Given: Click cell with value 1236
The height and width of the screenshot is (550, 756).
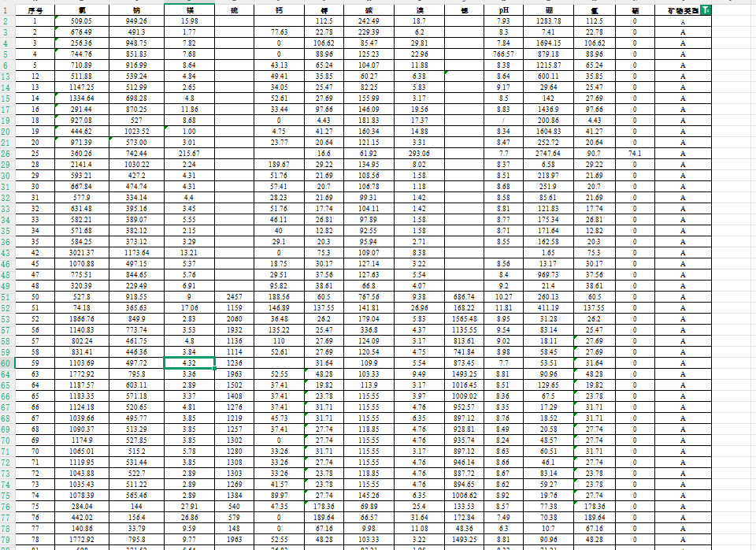Looking at the screenshot, I should click(235, 362).
